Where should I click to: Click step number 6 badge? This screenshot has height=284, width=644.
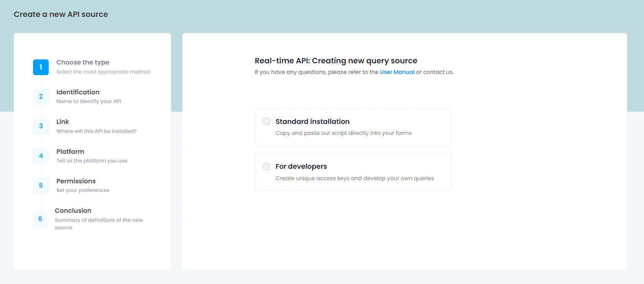(x=40, y=219)
